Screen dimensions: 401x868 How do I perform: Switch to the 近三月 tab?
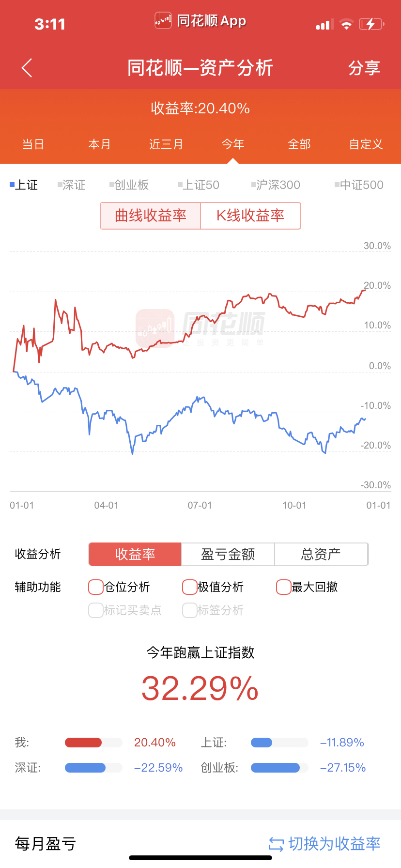[166, 144]
